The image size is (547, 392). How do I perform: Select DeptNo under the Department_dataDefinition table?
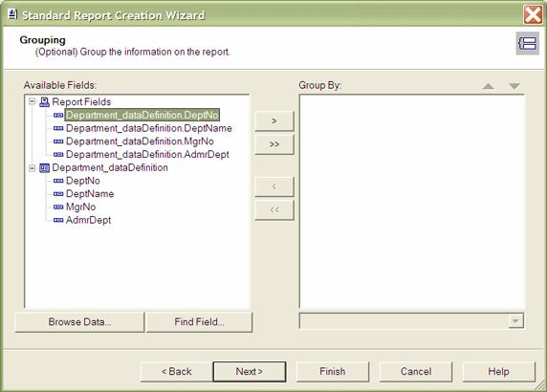83,181
